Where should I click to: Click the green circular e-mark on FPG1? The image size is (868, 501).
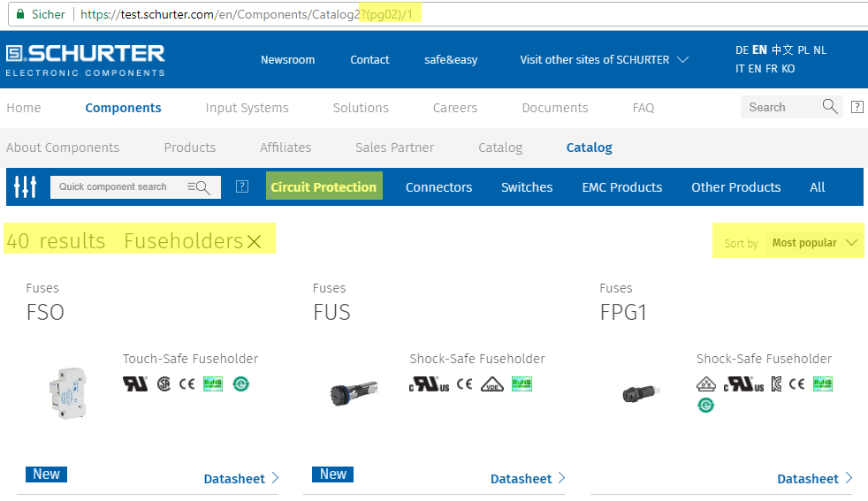[705, 406]
